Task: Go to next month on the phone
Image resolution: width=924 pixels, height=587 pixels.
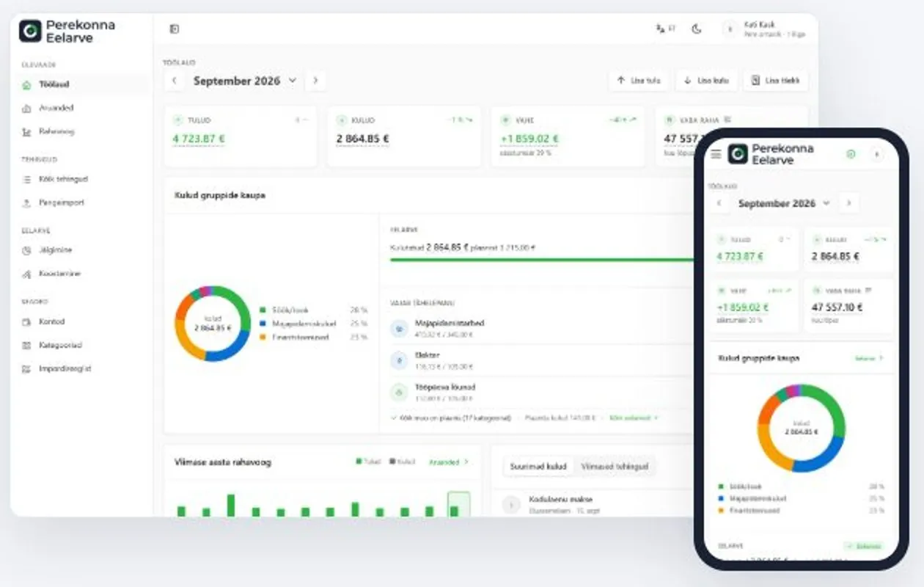Action: [848, 203]
